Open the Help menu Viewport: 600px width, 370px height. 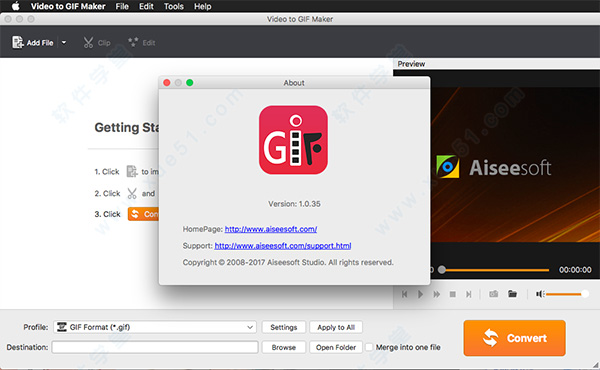point(202,6)
